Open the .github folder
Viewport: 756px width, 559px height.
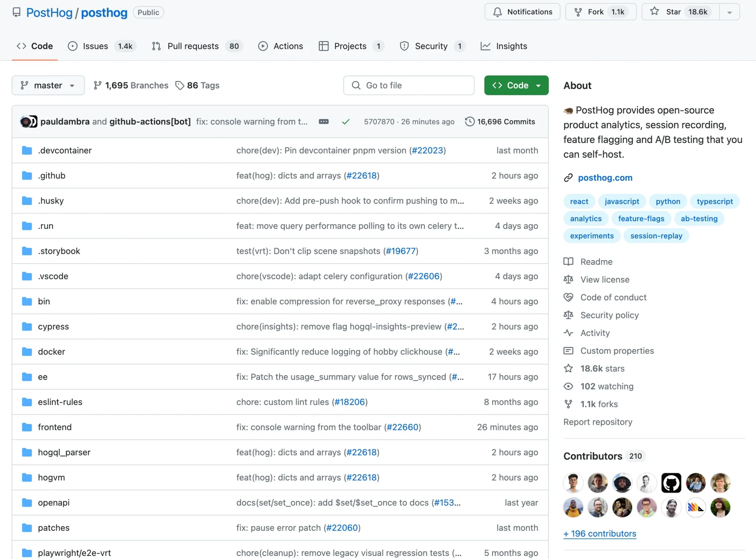point(52,176)
